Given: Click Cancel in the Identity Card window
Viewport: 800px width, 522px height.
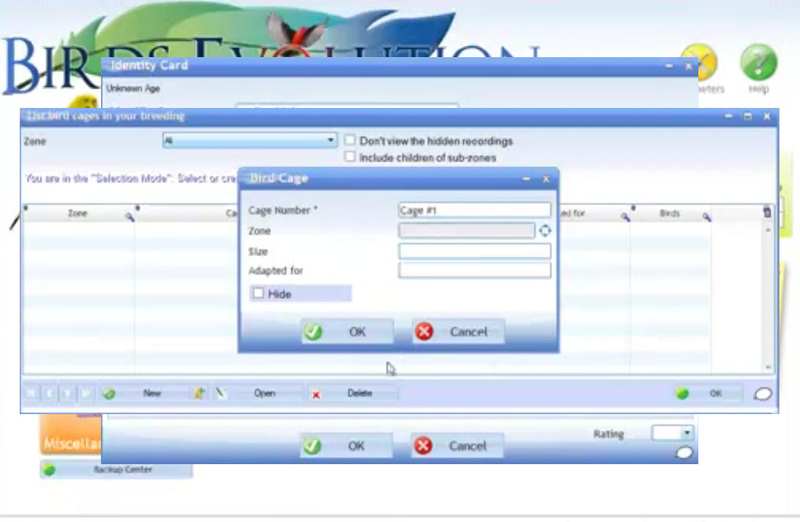Looking at the screenshot, I should point(457,446).
